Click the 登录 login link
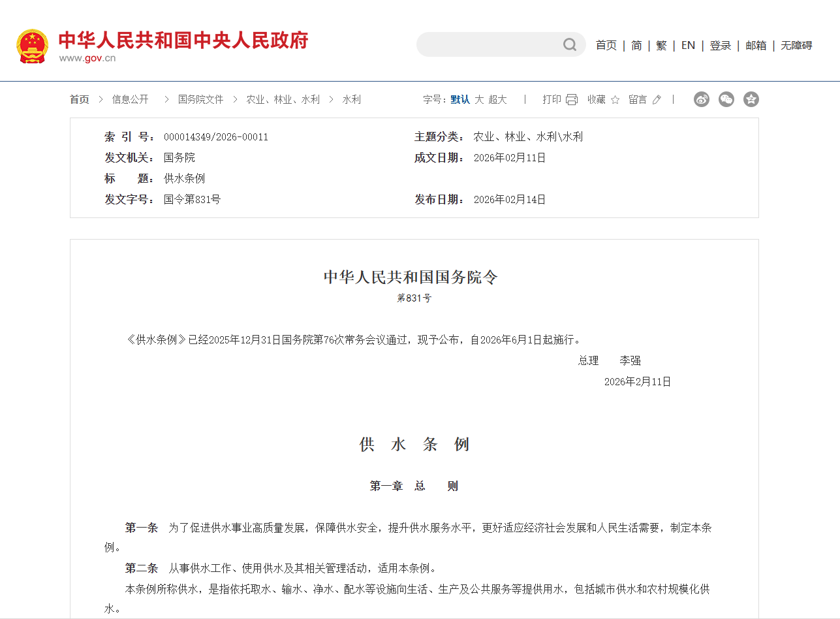Screen dimensions: 840x619 tap(720, 45)
